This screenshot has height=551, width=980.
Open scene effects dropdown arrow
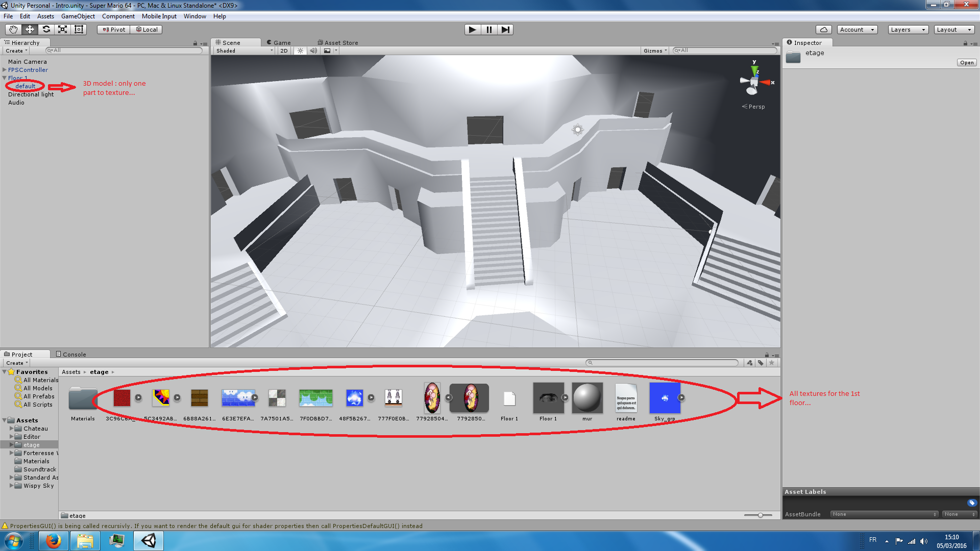[336, 51]
